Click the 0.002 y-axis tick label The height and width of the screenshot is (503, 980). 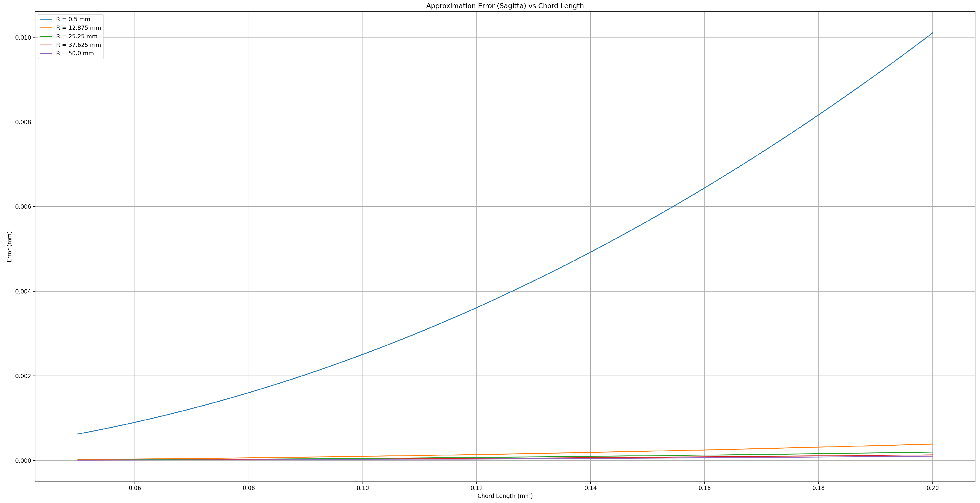(23, 376)
